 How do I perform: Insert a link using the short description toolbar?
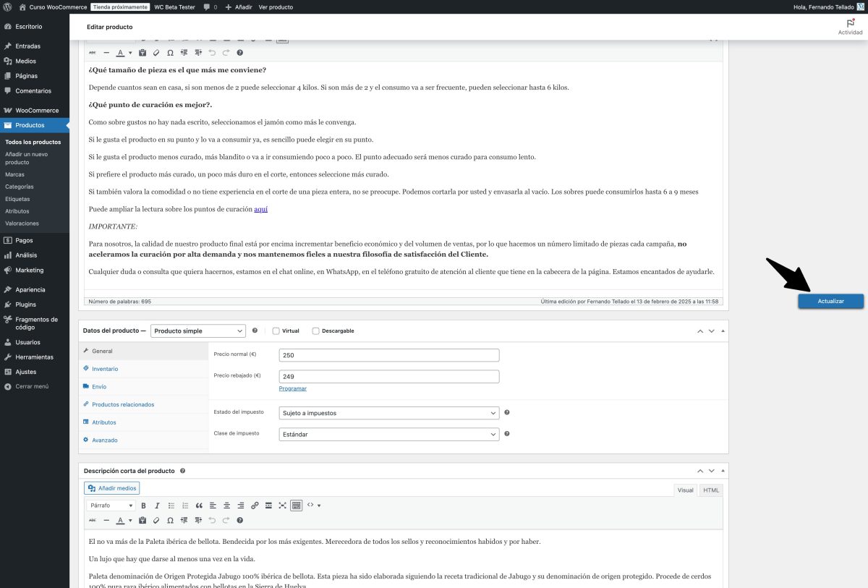click(255, 506)
